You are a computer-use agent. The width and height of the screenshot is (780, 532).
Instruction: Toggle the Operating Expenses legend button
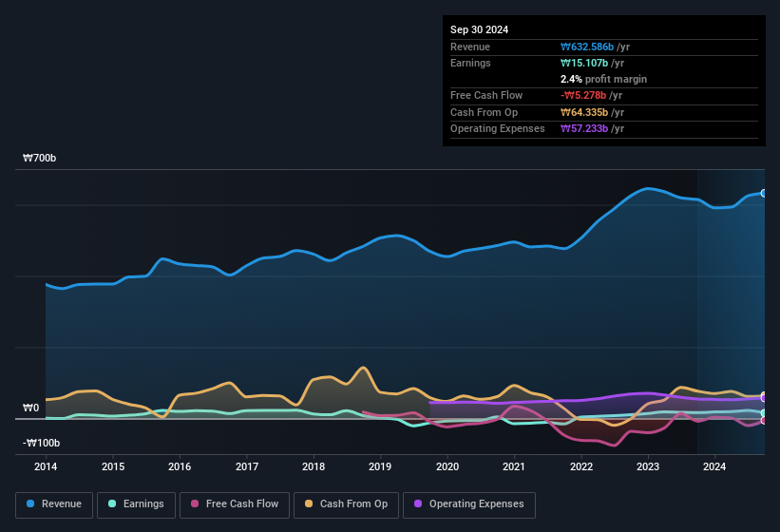pyautogui.click(x=469, y=505)
